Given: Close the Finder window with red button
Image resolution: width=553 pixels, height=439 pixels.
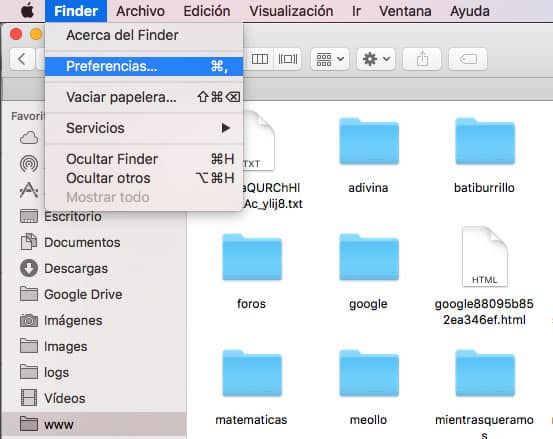Looking at the screenshot, I should (x=16, y=34).
